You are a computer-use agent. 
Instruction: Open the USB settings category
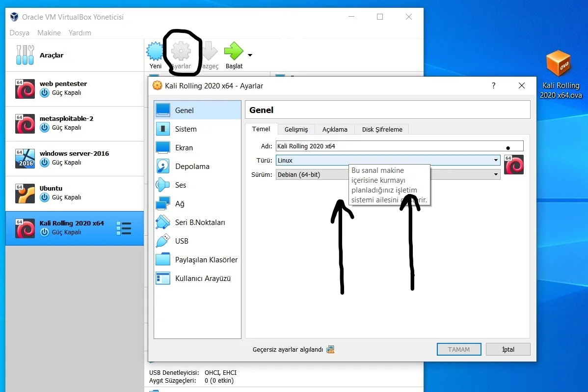point(197,241)
